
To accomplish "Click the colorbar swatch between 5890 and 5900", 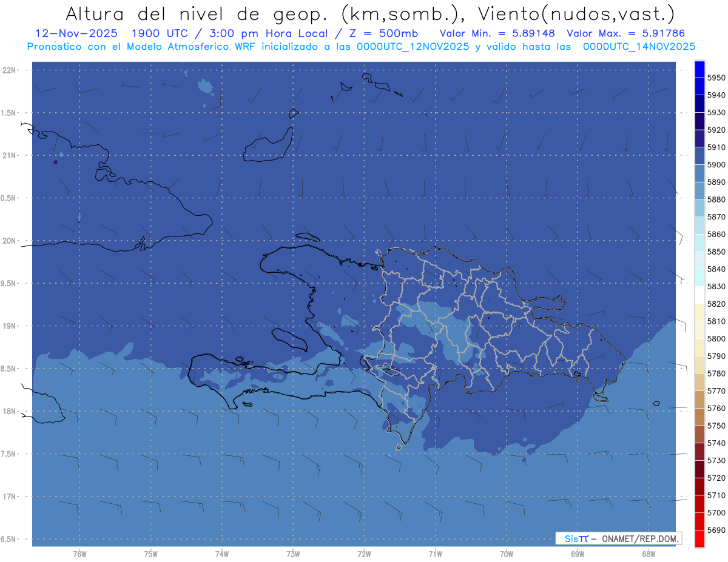I will 699,173.
